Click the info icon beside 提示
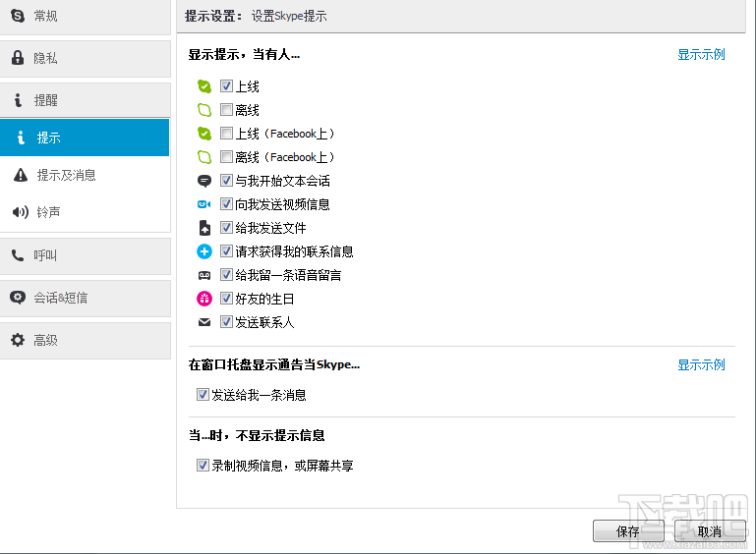The height and width of the screenshot is (554, 756). [21, 138]
